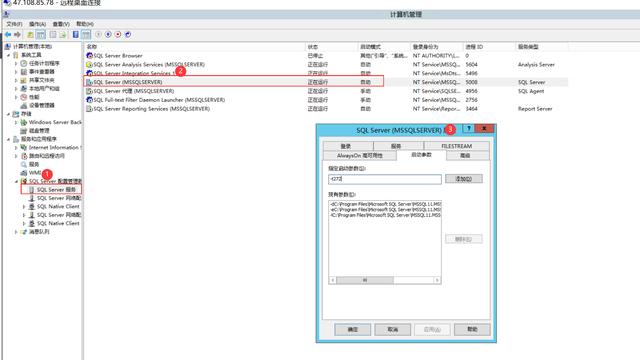Switch to the 登录 tab in dialog
The width and height of the screenshot is (640, 360).
(x=348, y=146)
